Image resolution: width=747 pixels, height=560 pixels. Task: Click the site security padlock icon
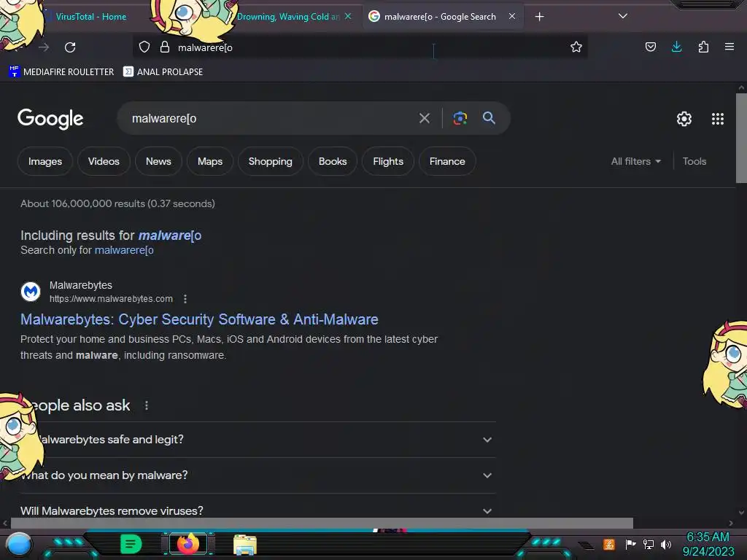pos(165,47)
